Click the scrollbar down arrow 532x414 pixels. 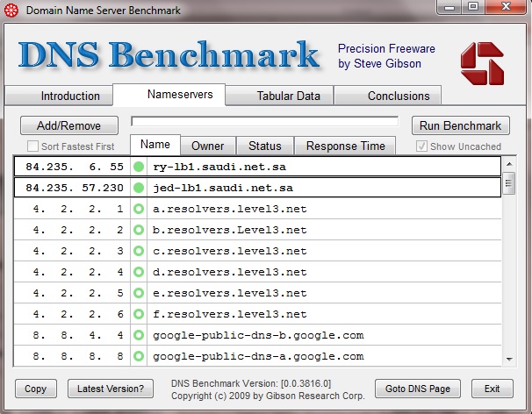coord(509,359)
